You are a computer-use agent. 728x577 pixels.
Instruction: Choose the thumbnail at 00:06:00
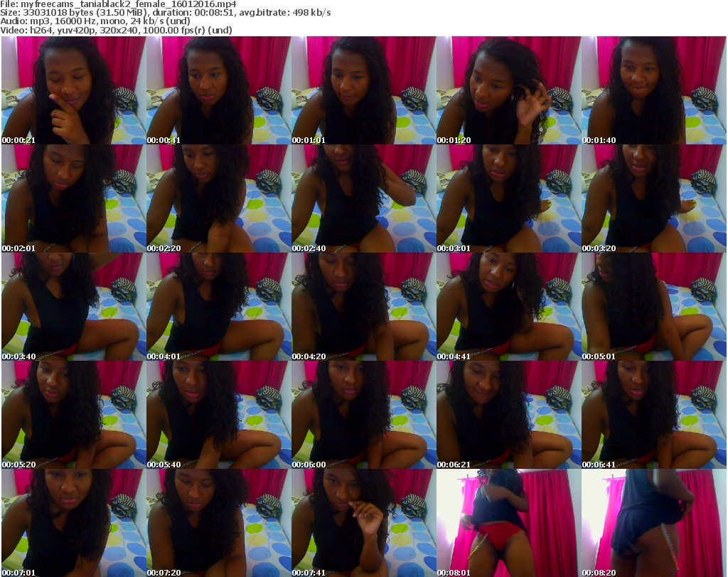[x=363, y=415]
